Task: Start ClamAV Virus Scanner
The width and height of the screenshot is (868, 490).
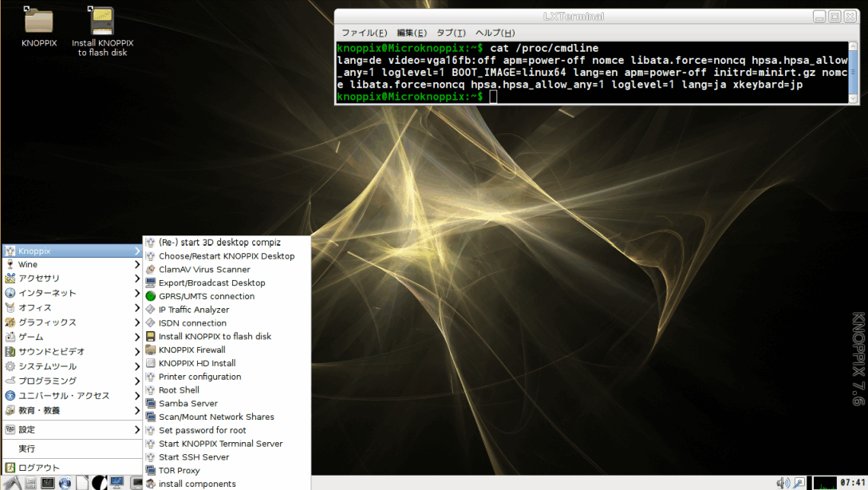Action: pos(227,269)
